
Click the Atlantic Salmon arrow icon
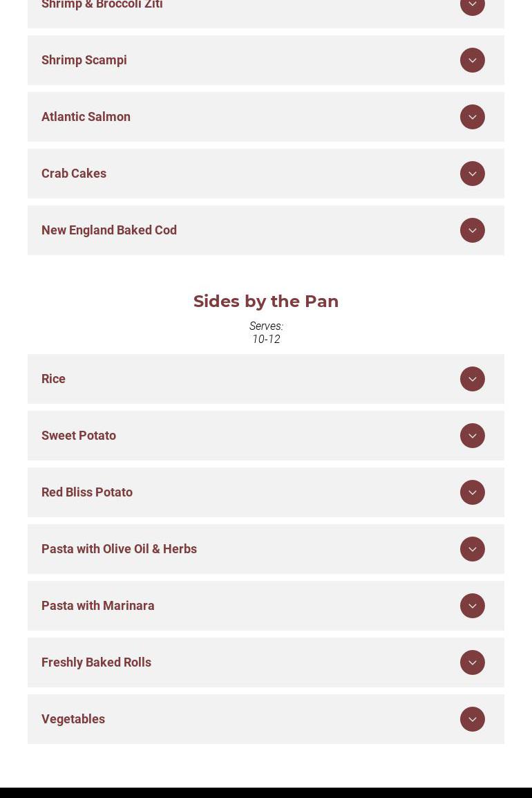coord(473,117)
